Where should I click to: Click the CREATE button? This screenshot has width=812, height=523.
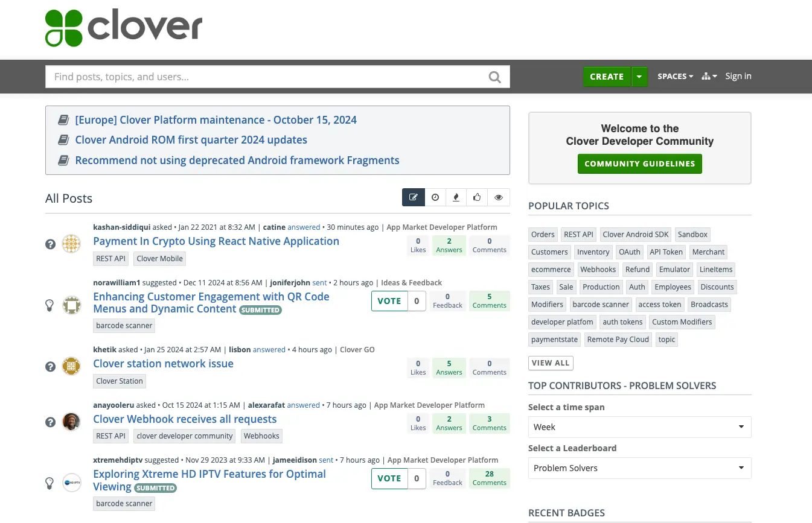tap(607, 77)
